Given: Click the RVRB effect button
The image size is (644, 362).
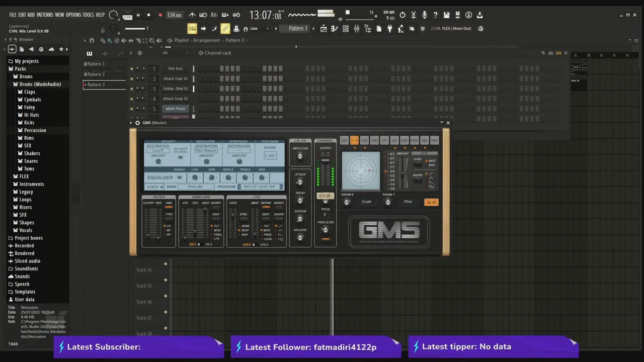Looking at the screenshot, I should [x=415, y=140].
